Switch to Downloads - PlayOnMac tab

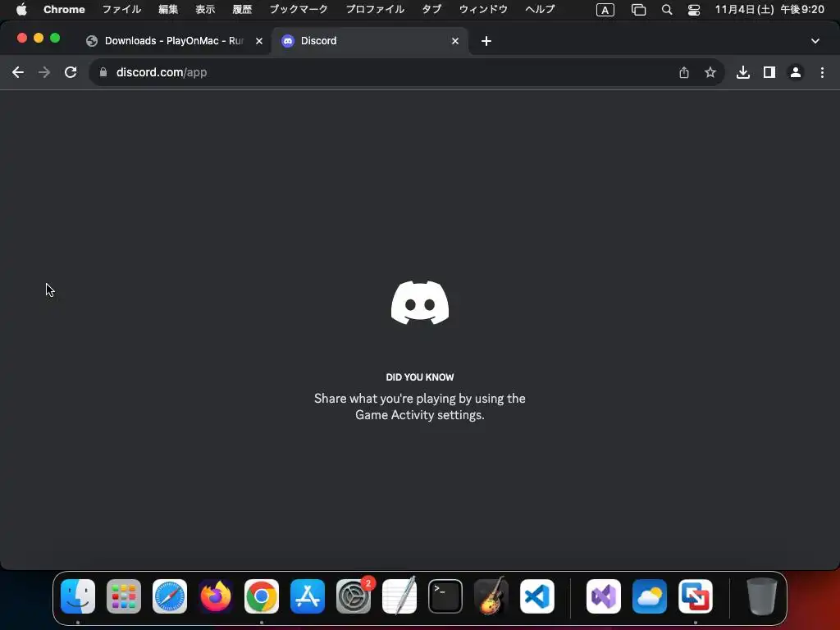click(x=174, y=41)
